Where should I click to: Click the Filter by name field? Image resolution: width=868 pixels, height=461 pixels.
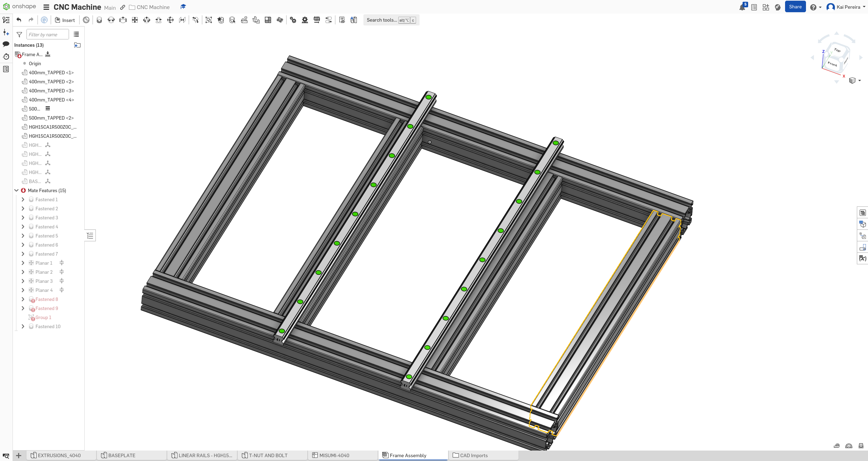pyautogui.click(x=47, y=35)
